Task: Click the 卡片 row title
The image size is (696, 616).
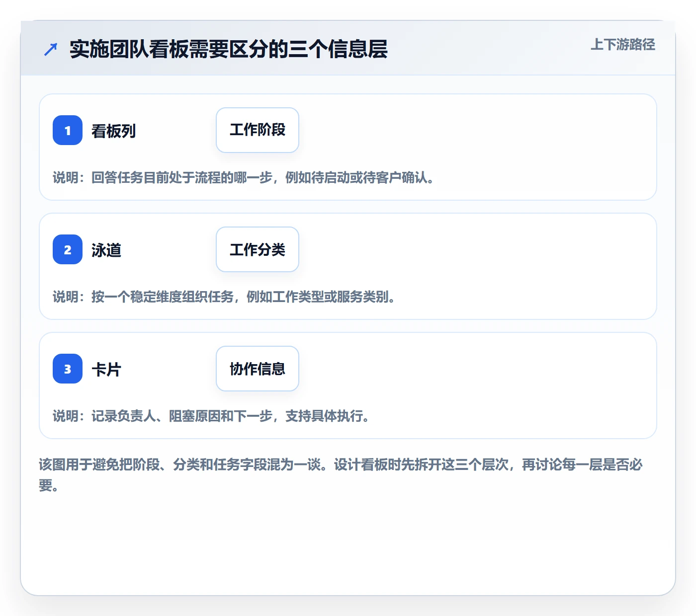Action: pos(106,370)
